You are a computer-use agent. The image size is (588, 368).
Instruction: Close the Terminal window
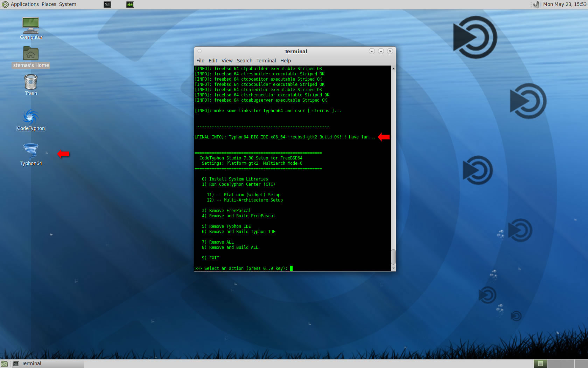(x=390, y=51)
